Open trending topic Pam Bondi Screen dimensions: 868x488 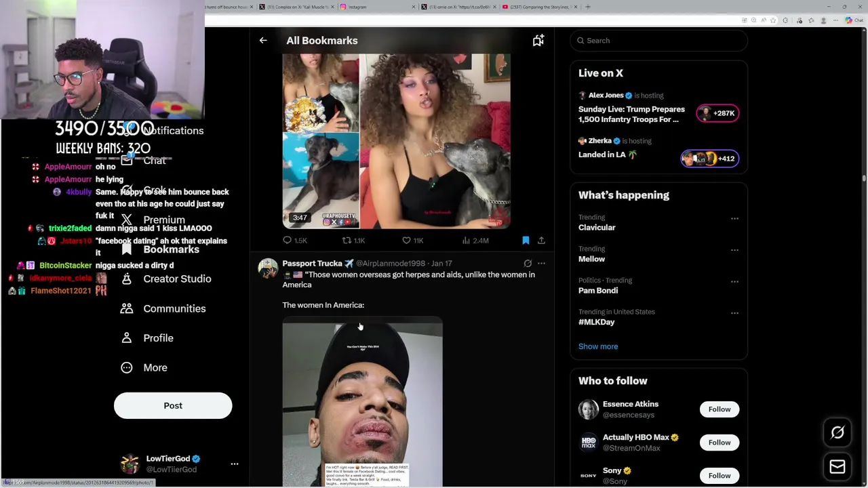598,290
